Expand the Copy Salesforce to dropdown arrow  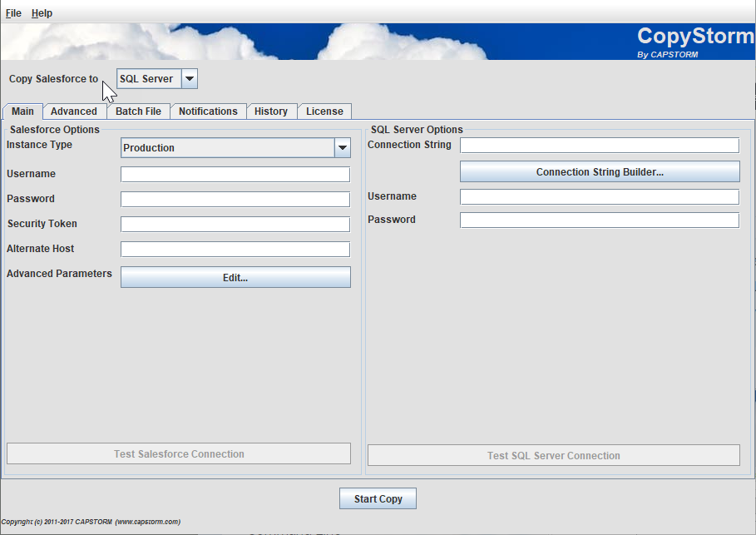[190, 79]
